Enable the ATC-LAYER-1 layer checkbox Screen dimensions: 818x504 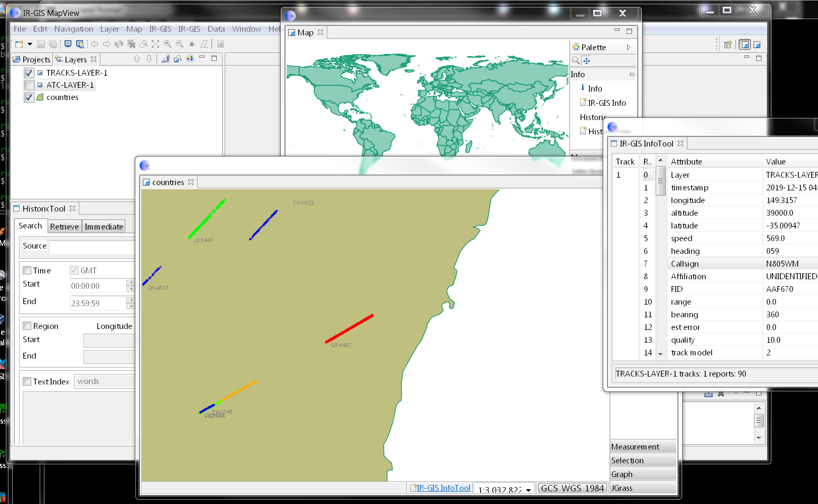click(x=29, y=85)
